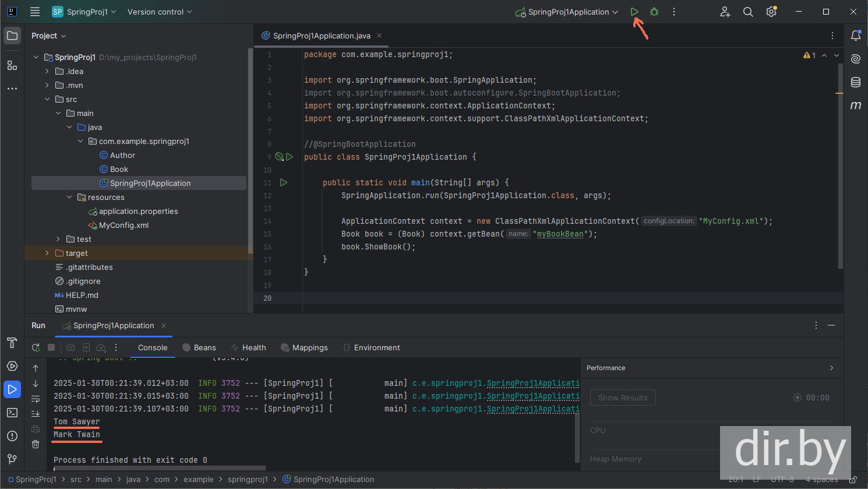The image size is (868, 489).
Task: Open the Git version control tool window
Action: pos(12,459)
